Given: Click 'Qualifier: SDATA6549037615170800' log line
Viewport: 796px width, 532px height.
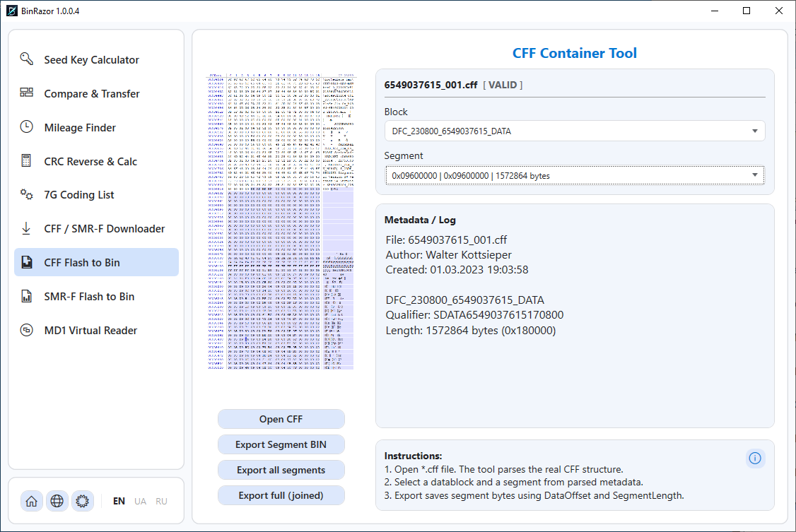Looking at the screenshot, I should tap(474, 315).
